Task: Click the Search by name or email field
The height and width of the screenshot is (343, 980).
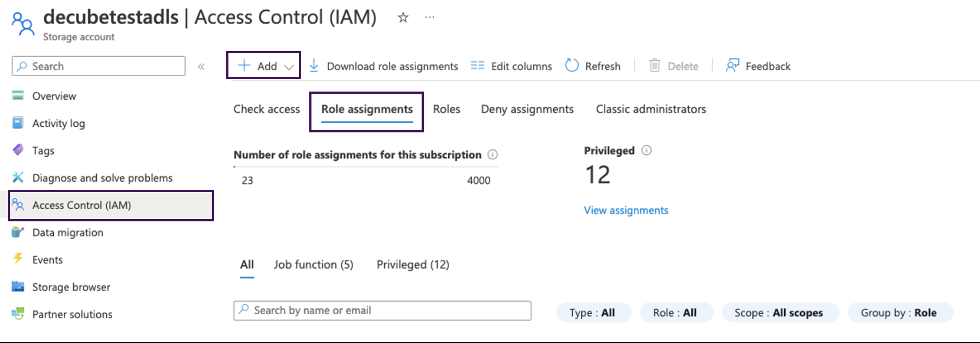Action: click(382, 310)
